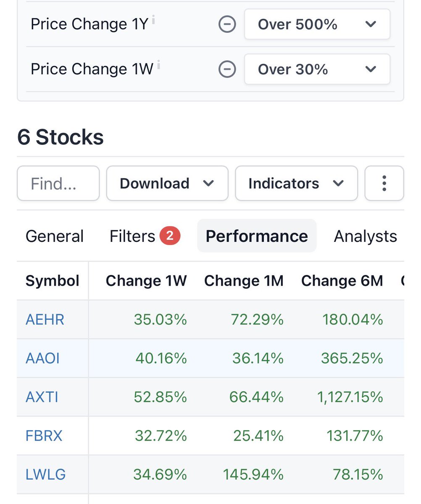Switch to the Analysts tab
Viewport: 421px width, 504px height.
[365, 236]
